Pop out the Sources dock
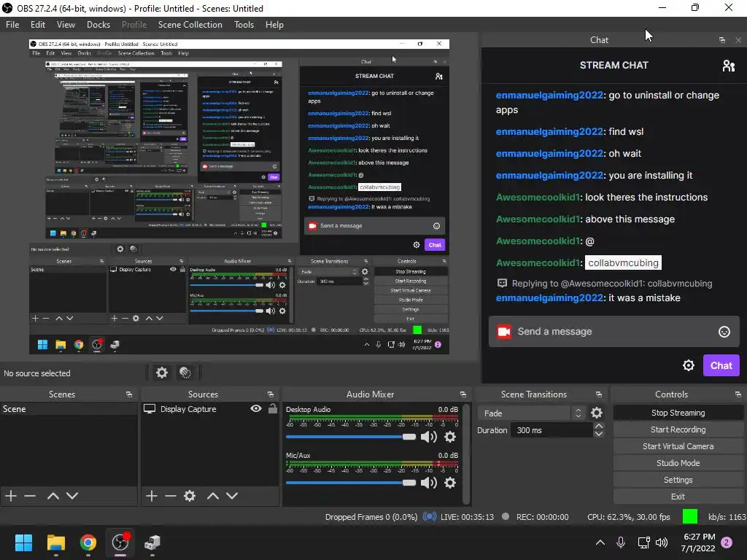Viewport: 747px width, 560px height. (x=271, y=394)
